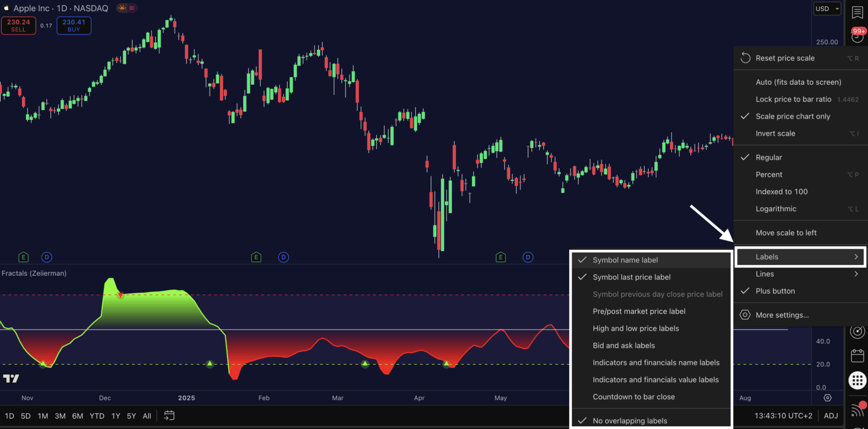868x429 pixels.
Task: Set range to 1M
Action: [x=42, y=416]
